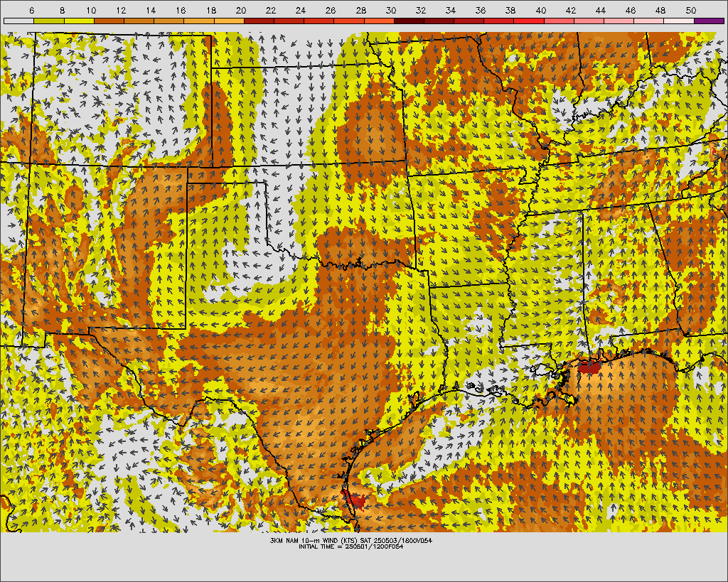Click the legend label '10'
This screenshot has width=728, height=582.
tap(91, 10)
